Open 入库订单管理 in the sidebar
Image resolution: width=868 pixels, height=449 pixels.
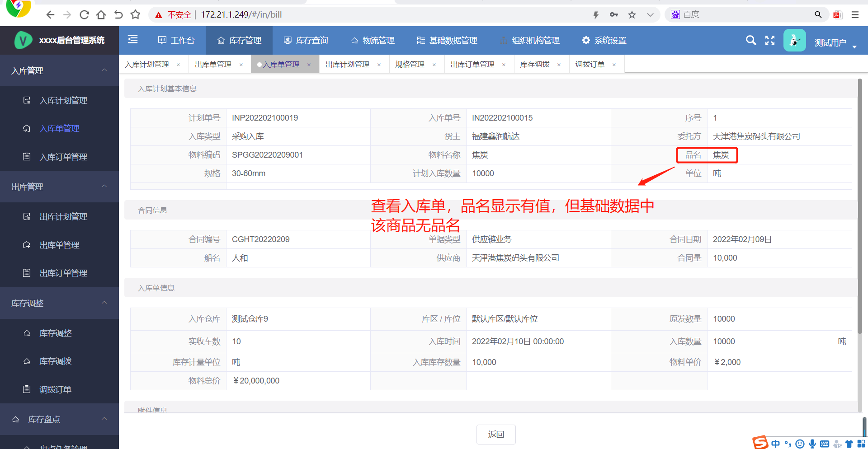click(x=59, y=157)
